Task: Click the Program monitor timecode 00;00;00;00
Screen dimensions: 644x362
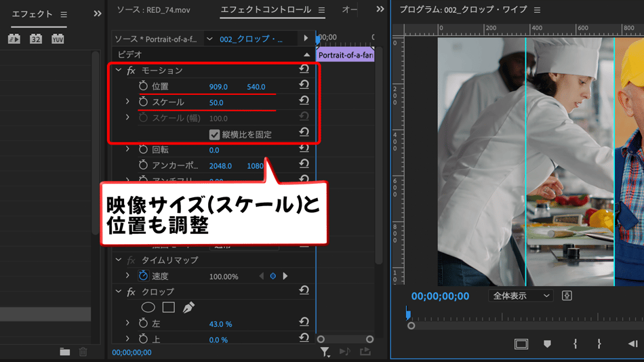Action: point(440,296)
